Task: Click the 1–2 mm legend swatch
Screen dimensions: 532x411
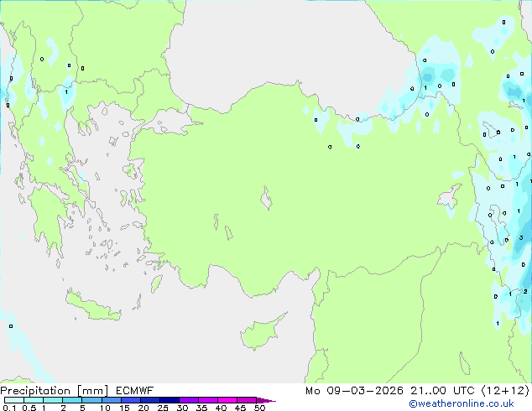Action: point(53,400)
